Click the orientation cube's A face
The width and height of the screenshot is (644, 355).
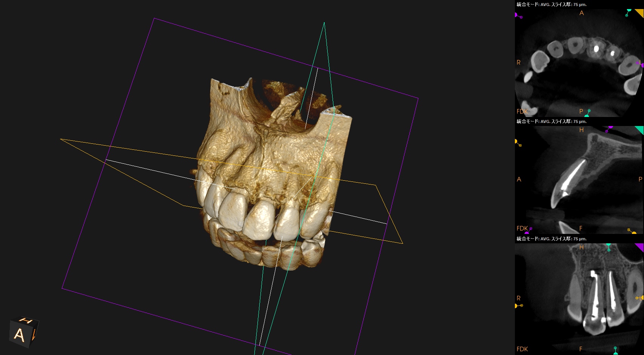point(19,335)
